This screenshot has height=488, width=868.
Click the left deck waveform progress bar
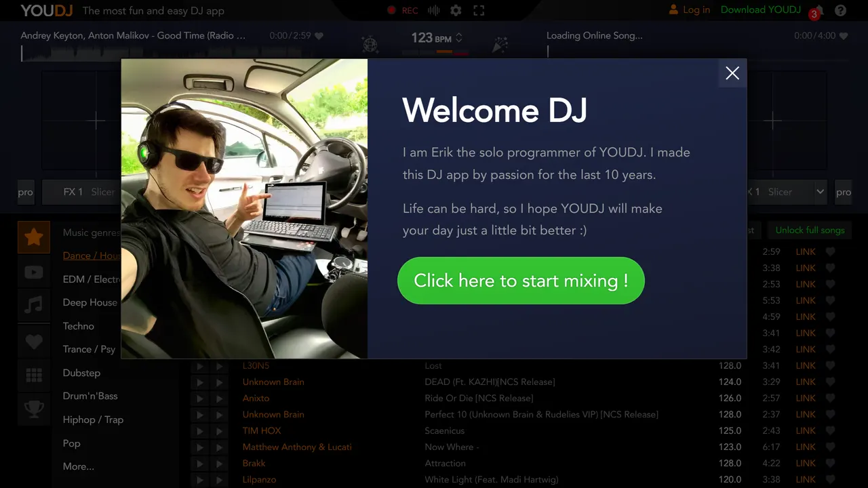[x=172, y=53]
